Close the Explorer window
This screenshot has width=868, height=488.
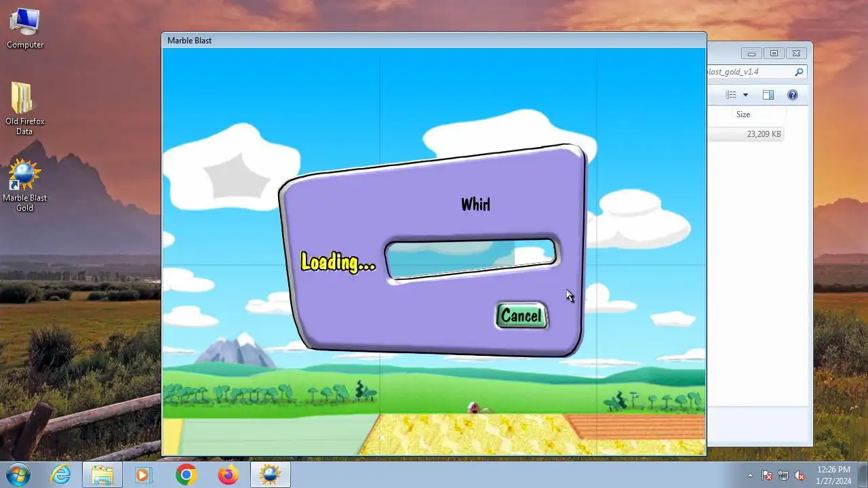coord(796,54)
